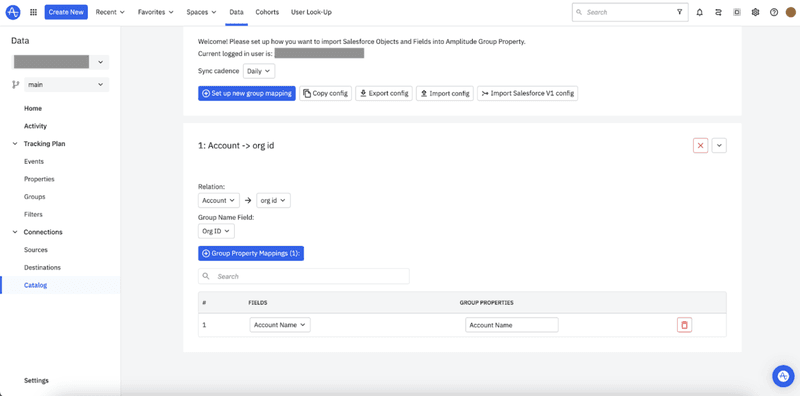Screen dimensions: 800x396
Task: Open the Org ID group name field dropdown
Action: click(216, 231)
